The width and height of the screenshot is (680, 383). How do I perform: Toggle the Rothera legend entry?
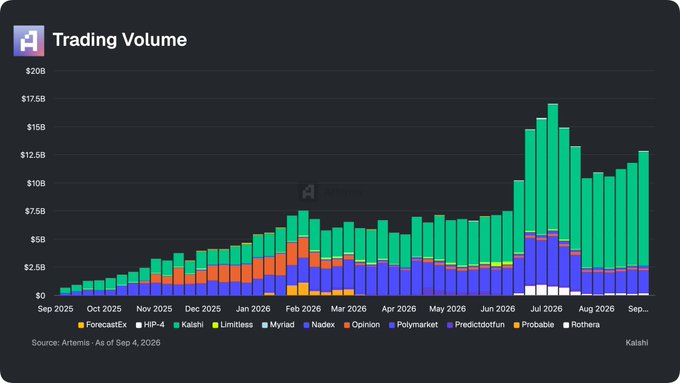582,325
